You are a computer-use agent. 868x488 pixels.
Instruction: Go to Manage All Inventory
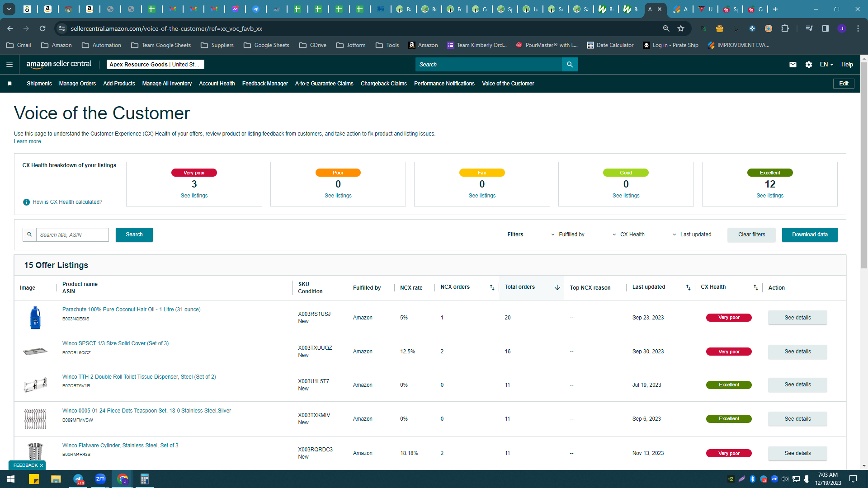point(167,84)
